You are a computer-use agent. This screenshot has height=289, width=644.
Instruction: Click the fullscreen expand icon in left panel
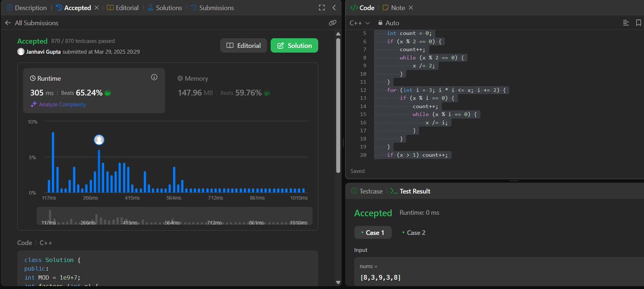point(321,8)
